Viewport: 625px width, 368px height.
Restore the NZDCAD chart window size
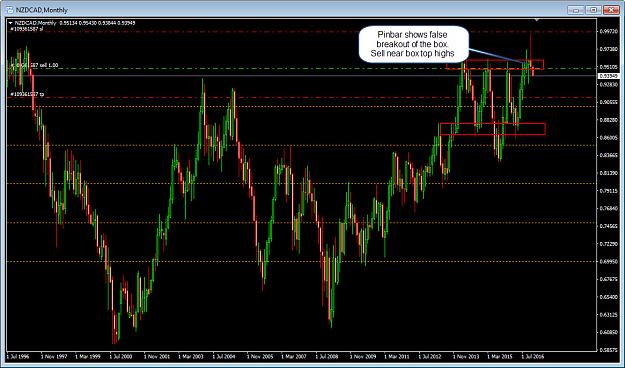593,10
